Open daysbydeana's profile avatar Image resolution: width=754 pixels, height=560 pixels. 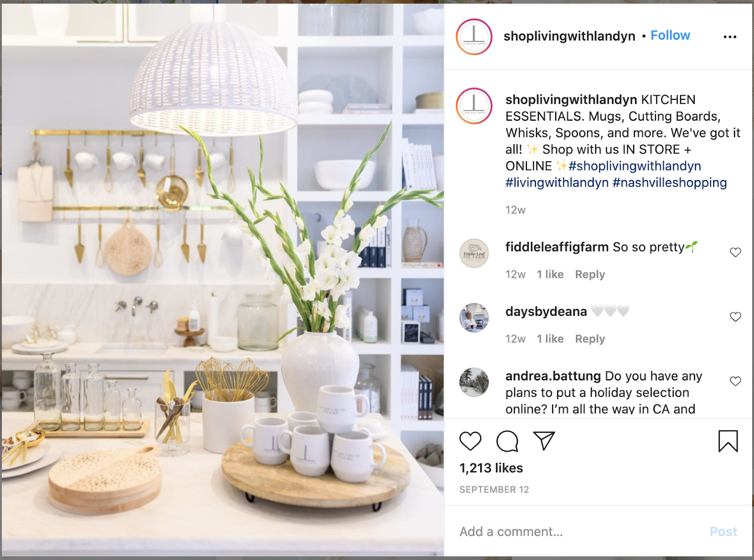[x=474, y=318]
